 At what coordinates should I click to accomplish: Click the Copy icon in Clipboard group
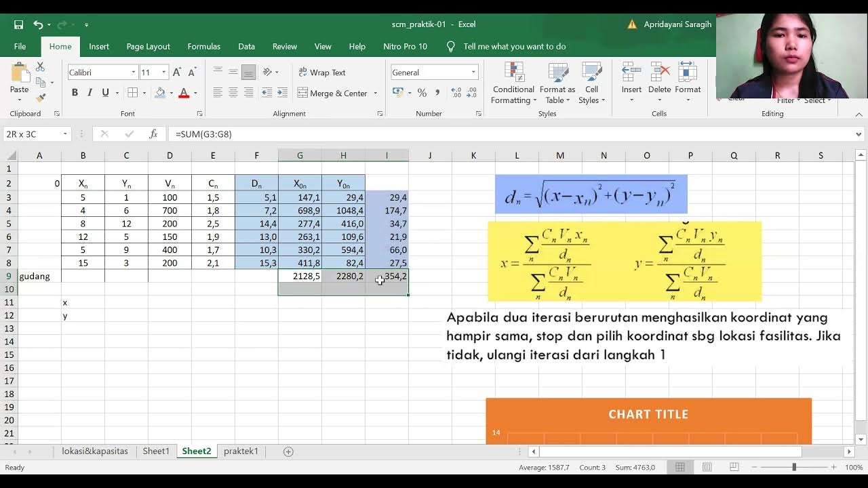pyautogui.click(x=40, y=82)
